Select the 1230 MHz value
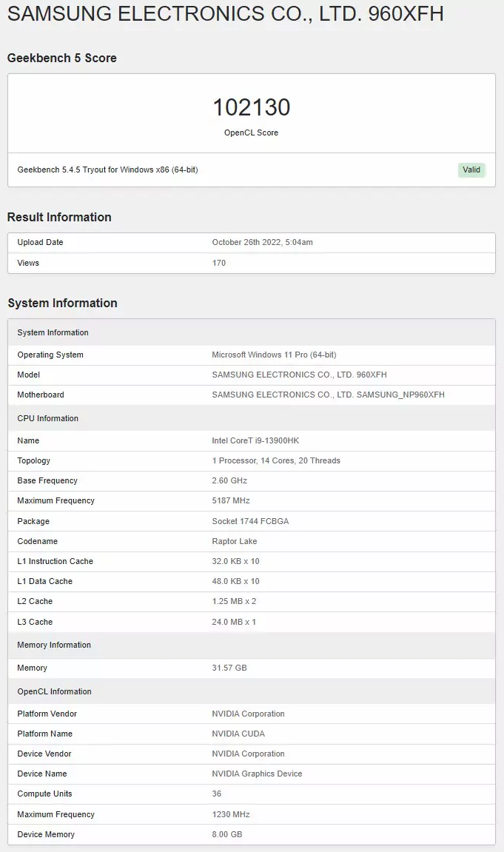Screen dimensions: 504x852 coord(231,816)
